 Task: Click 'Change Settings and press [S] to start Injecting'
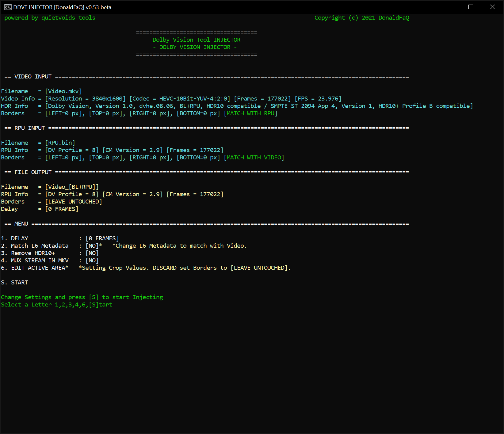pos(82,297)
